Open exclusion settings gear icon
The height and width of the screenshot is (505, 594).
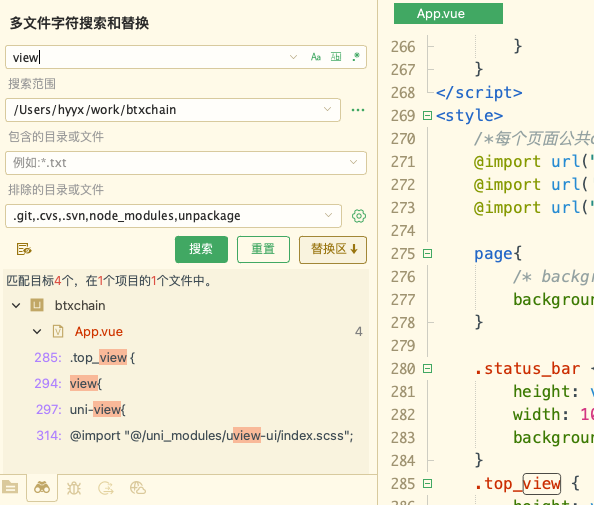pyautogui.click(x=359, y=216)
